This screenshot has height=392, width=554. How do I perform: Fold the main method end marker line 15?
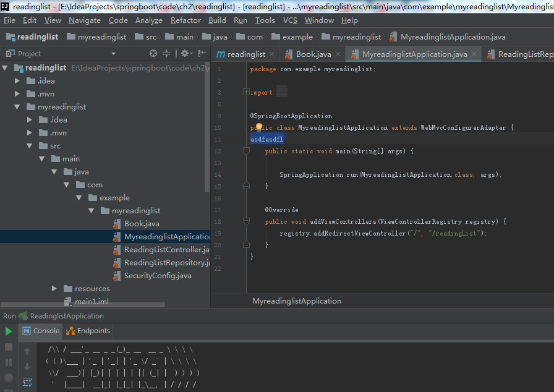[246, 185]
